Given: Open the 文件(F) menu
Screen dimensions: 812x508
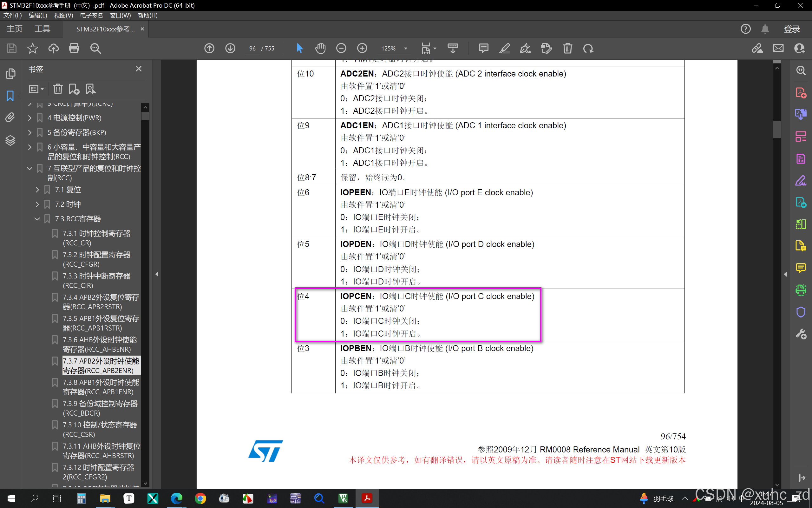Looking at the screenshot, I should coord(13,16).
